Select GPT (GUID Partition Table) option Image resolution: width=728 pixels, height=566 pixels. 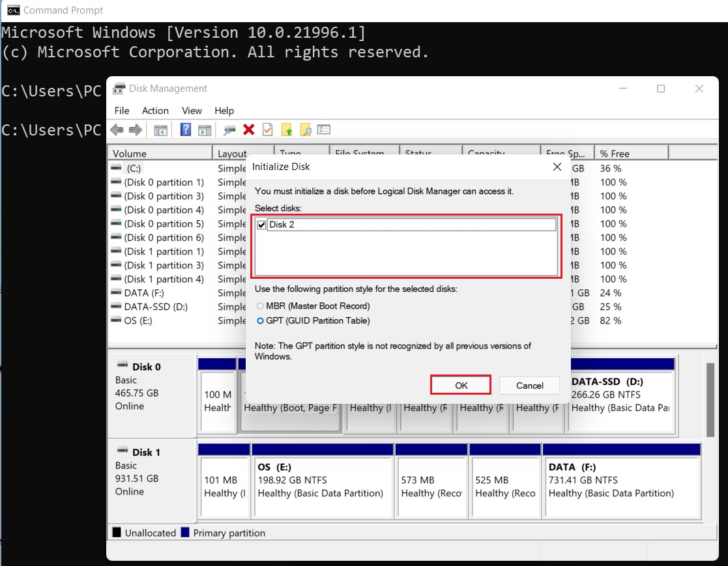[261, 320]
